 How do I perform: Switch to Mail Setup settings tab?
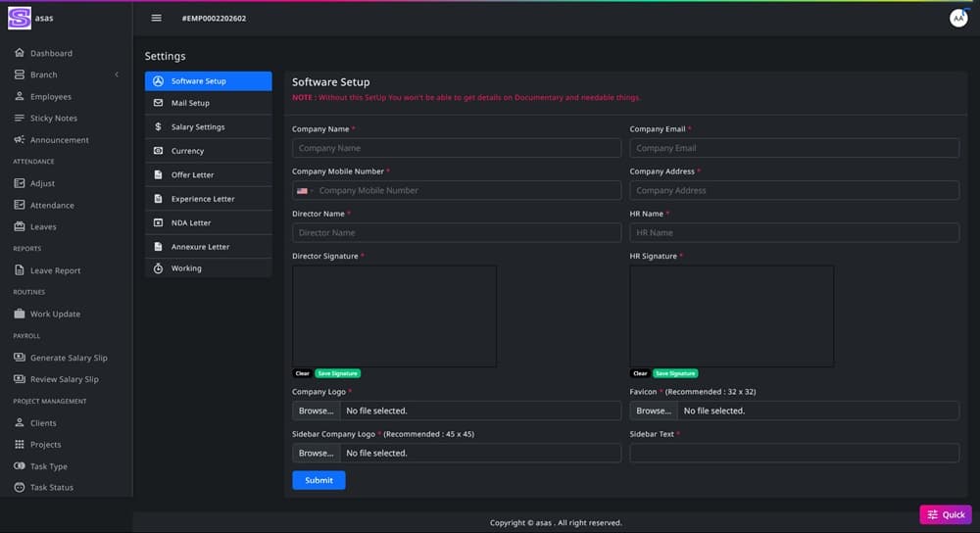[190, 103]
